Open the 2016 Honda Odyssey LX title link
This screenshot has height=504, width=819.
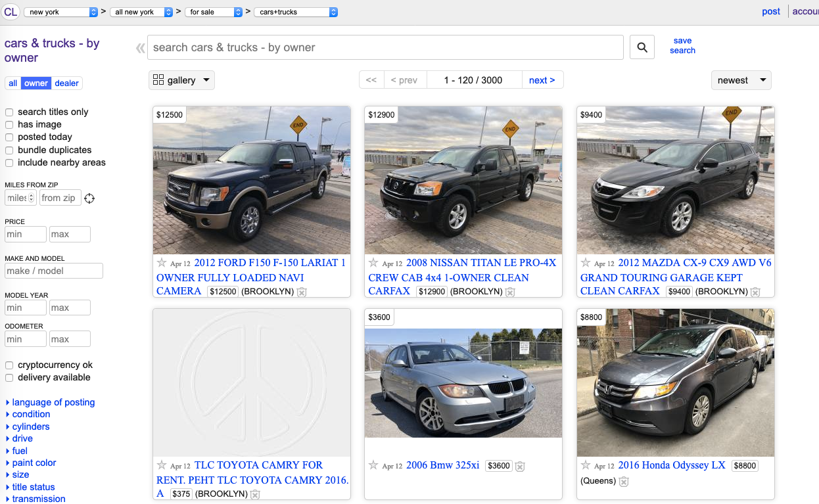point(672,465)
